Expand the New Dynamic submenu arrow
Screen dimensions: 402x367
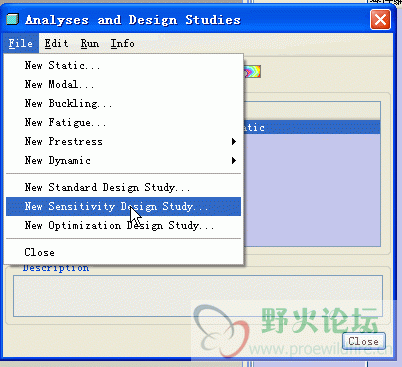pyautogui.click(x=234, y=161)
